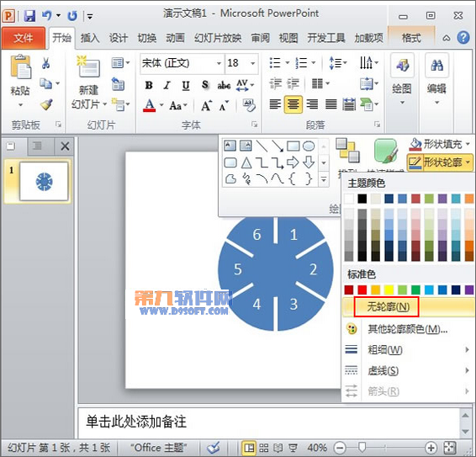Image resolution: width=476 pixels, height=457 pixels.
Task: Click the New Slide icon
Action: pyautogui.click(x=88, y=66)
